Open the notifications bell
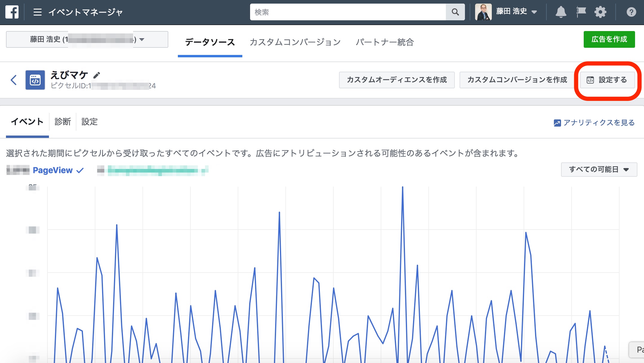The width and height of the screenshot is (644, 363). pyautogui.click(x=561, y=12)
